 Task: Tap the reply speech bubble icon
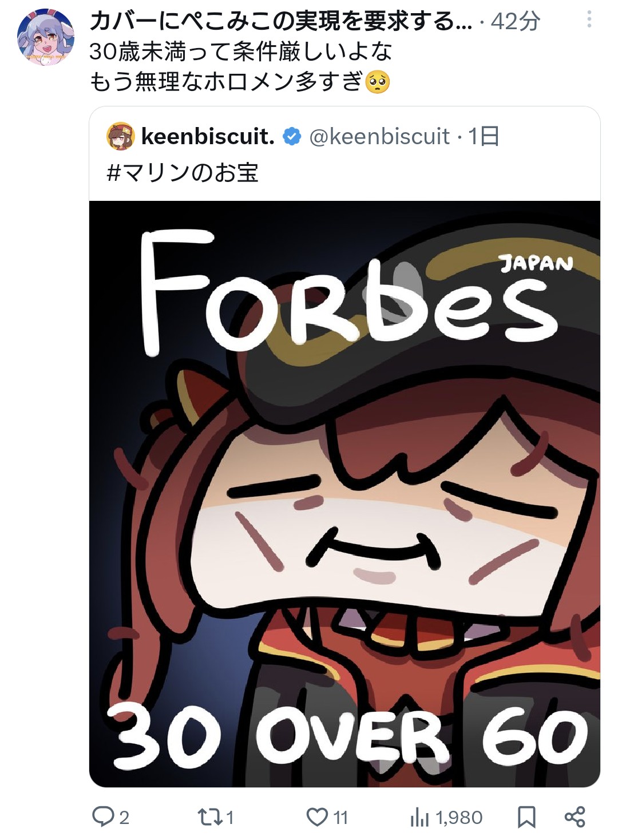[104, 817]
